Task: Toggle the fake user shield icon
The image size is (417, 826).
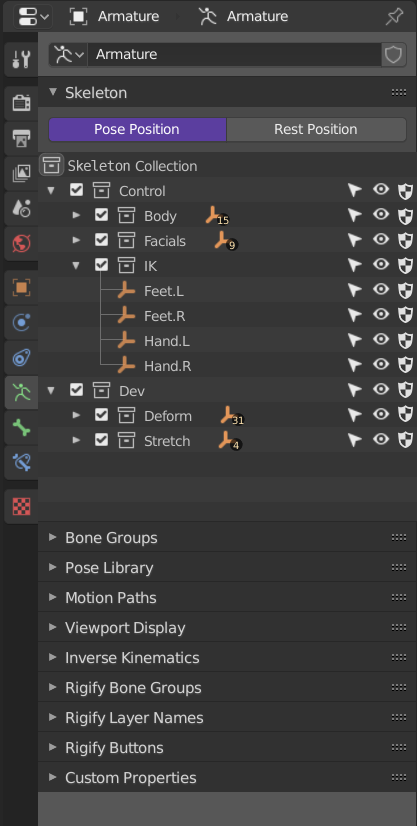Action: 394,54
